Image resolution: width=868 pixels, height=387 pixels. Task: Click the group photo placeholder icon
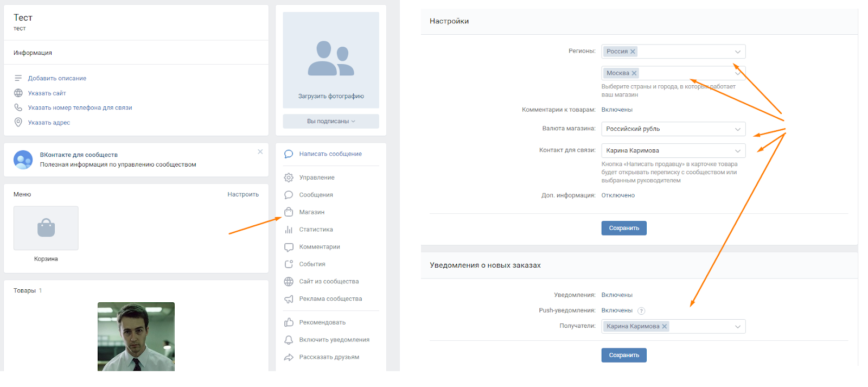(331, 58)
